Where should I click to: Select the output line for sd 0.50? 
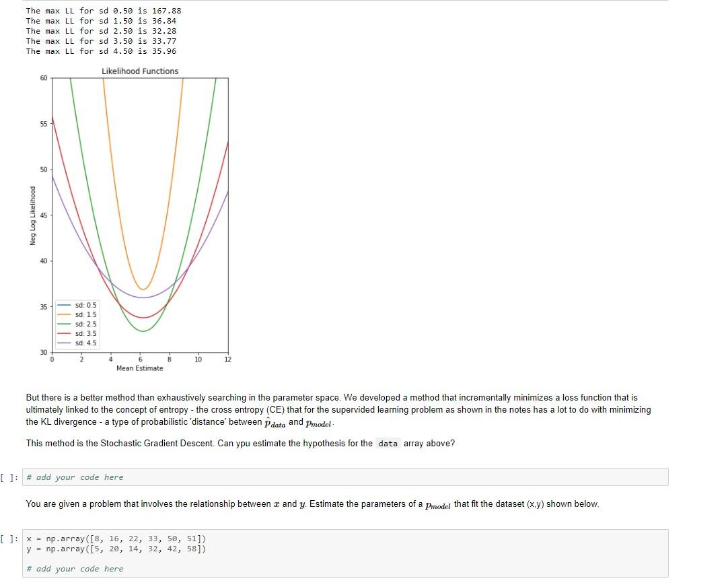pos(104,11)
